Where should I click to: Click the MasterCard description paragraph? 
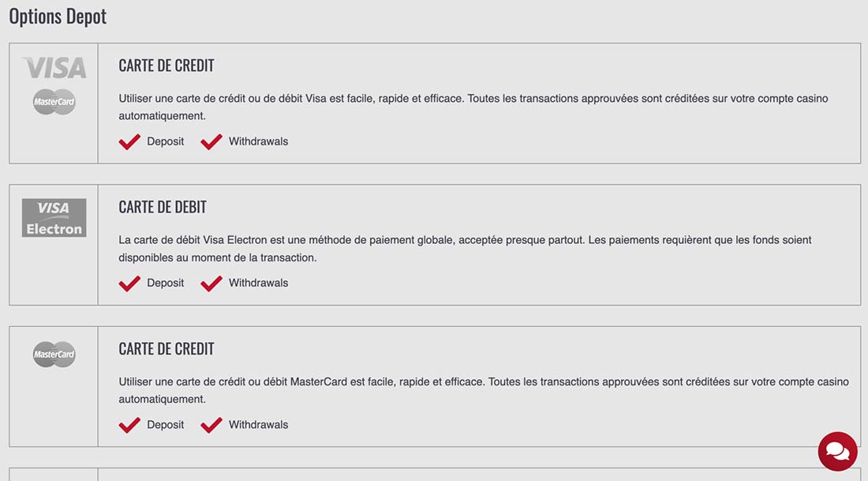[x=484, y=390]
